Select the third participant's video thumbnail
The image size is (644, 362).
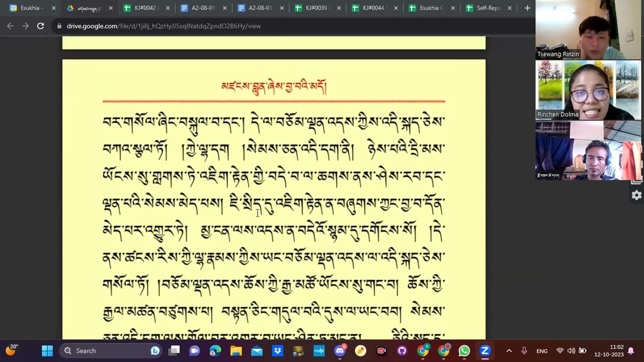coord(588,150)
